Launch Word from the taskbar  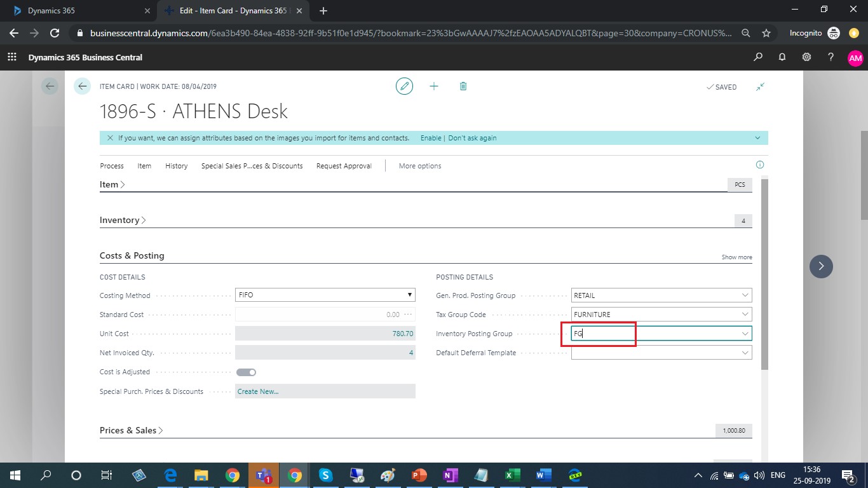click(x=543, y=475)
